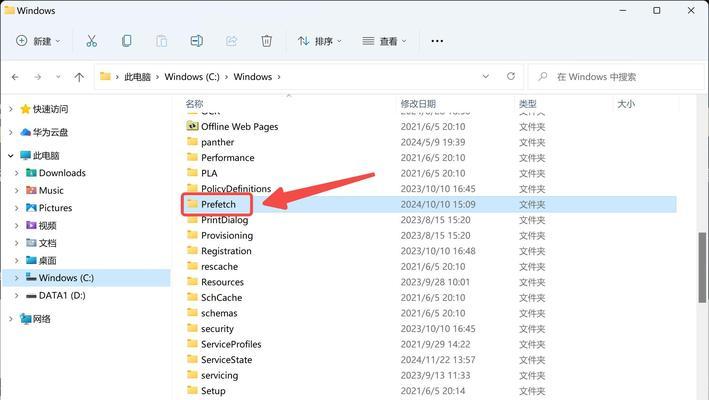Select the Performance folder name
This screenshot has width=709, height=400.
click(x=227, y=158)
